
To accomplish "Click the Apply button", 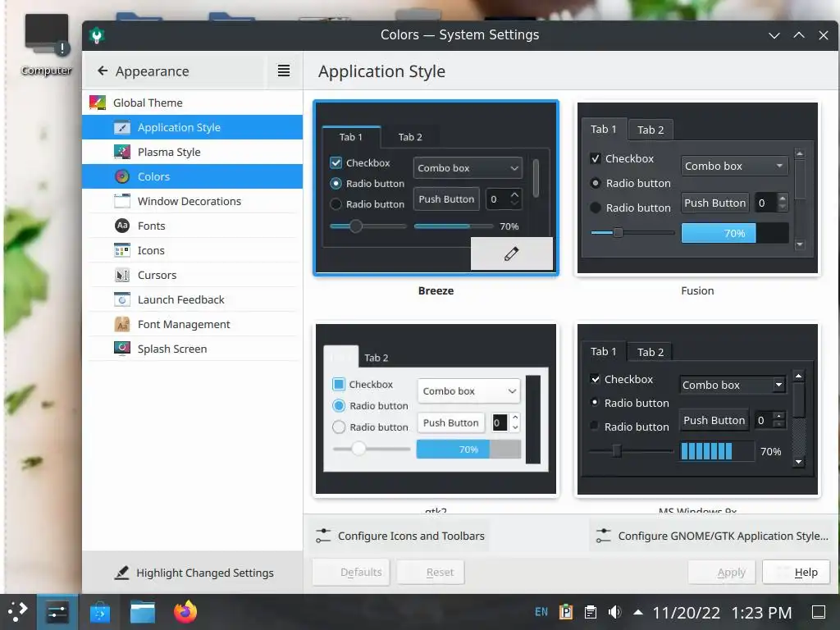I will point(722,572).
